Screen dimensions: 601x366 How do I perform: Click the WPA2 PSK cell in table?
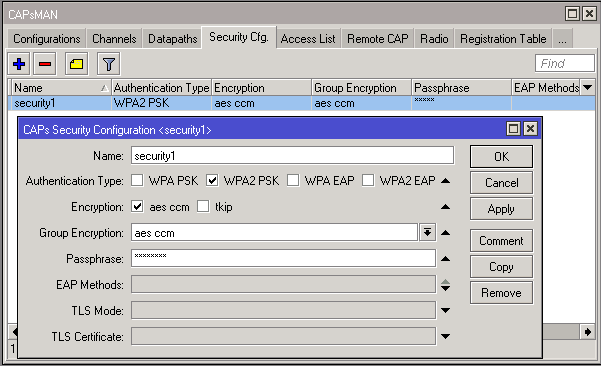coord(161,103)
